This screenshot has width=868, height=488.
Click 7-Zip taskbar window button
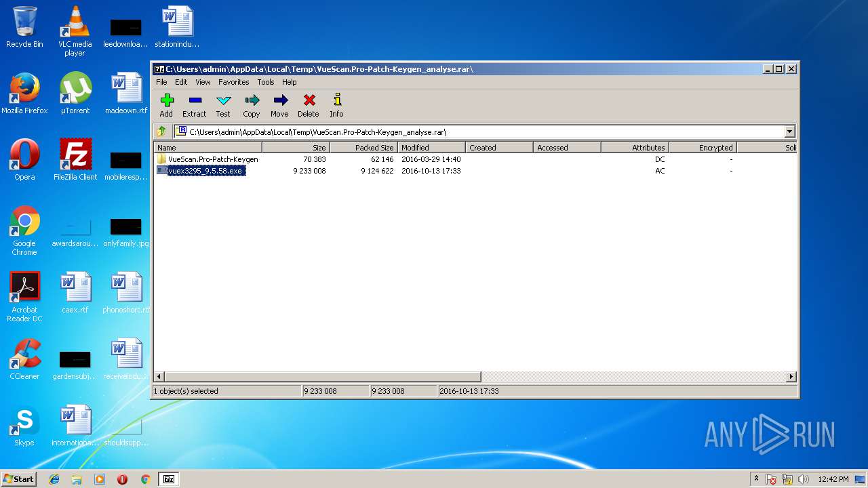(x=169, y=479)
